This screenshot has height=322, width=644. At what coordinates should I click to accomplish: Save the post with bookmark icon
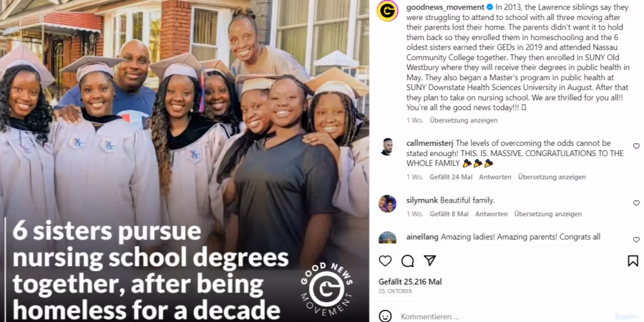(633, 260)
